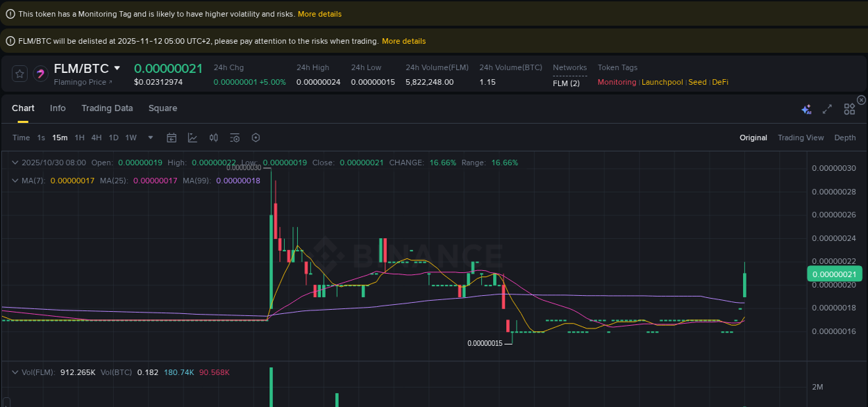Switch to the Depth view
Screen dimensions: 868x407
coord(844,138)
